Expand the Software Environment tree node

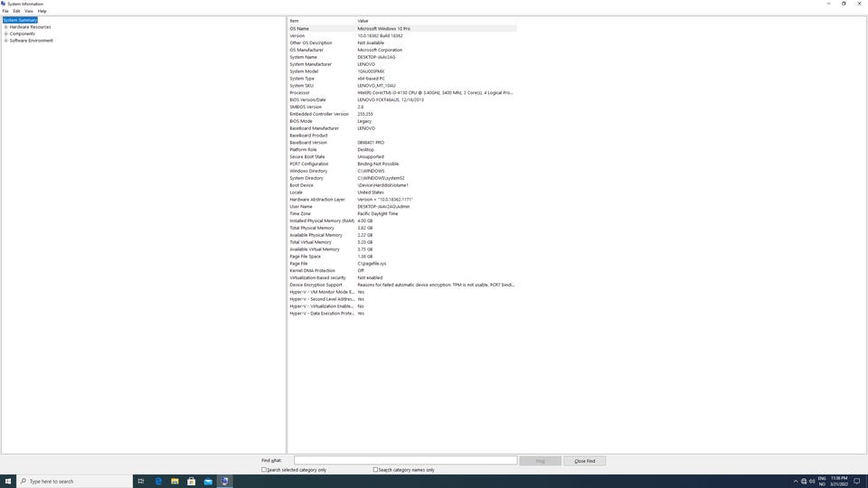6,41
